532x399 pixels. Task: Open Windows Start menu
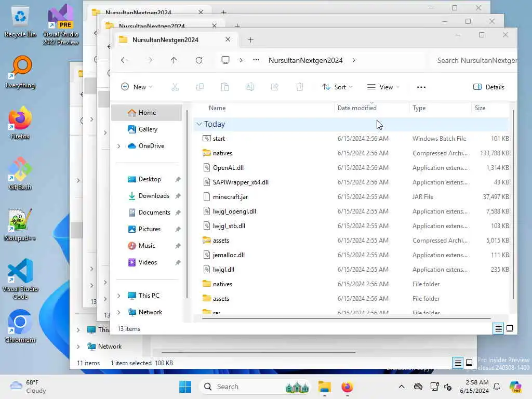[x=185, y=387]
